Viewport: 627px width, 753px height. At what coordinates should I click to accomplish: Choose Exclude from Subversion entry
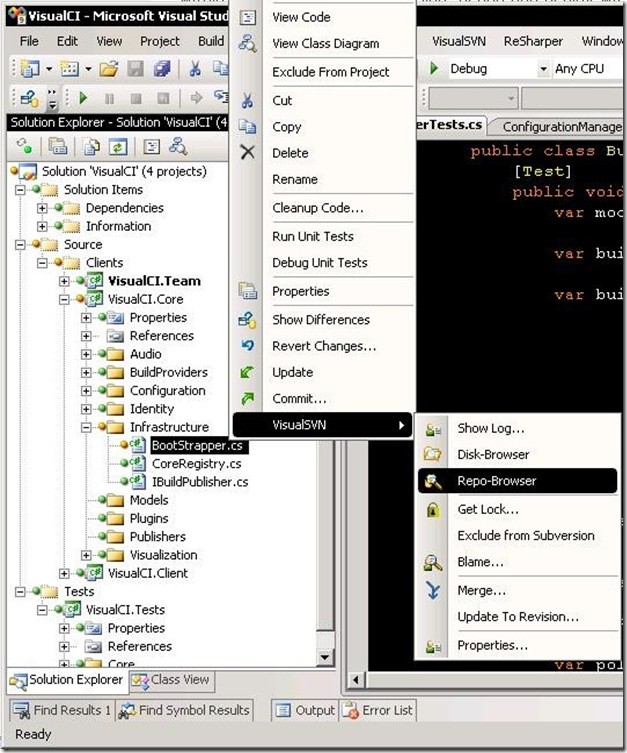[526, 535]
